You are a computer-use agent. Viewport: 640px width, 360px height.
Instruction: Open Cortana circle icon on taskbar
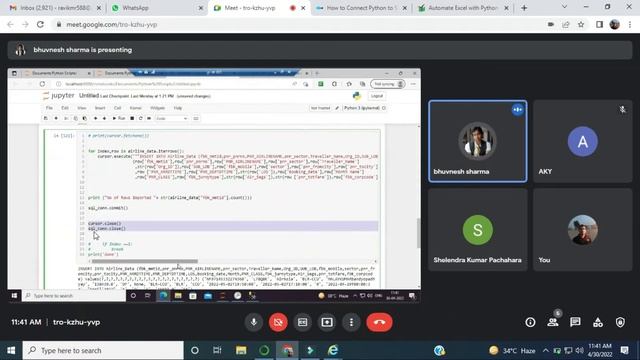coord(195,350)
